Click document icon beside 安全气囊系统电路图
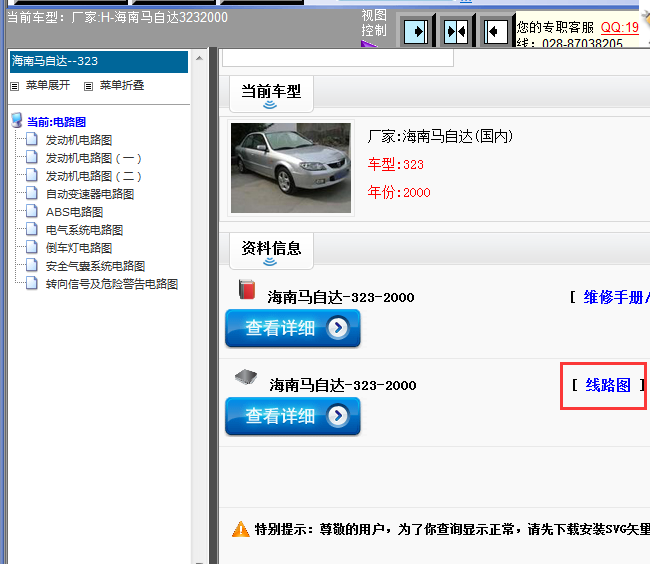The width and height of the screenshot is (650, 564). [x=32, y=265]
